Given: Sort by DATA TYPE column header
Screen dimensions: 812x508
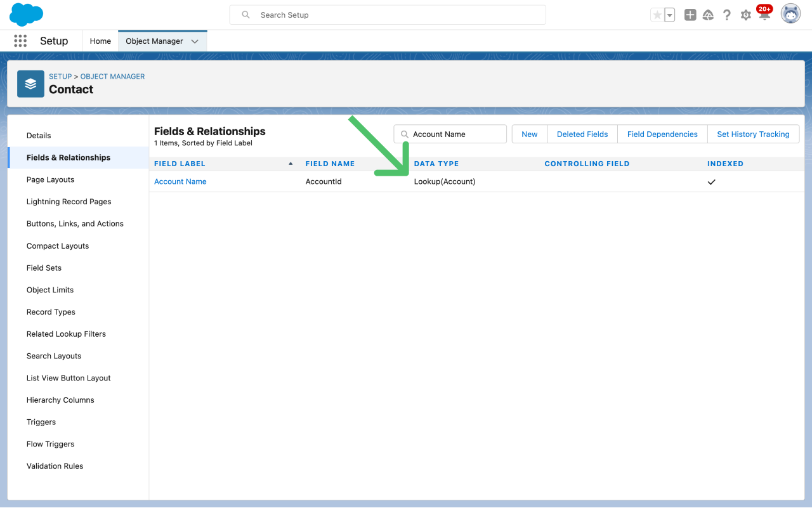Looking at the screenshot, I should (x=436, y=164).
